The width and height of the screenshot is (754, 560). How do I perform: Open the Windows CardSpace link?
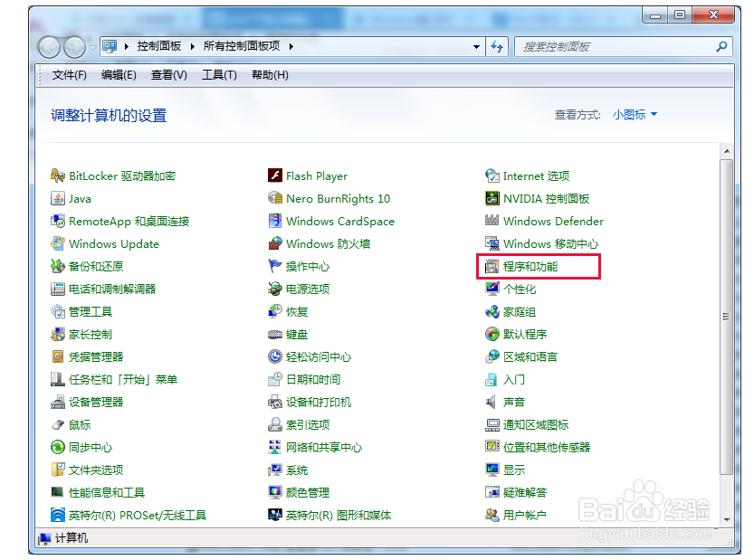(x=340, y=221)
